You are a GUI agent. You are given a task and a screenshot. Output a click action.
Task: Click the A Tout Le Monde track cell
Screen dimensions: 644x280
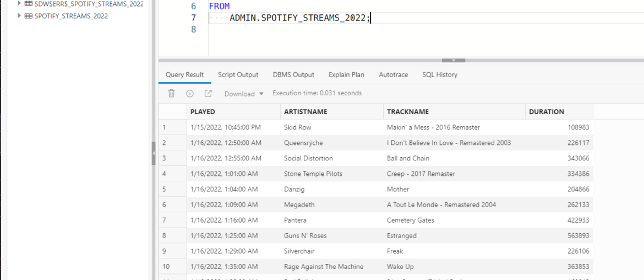tap(454, 204)
